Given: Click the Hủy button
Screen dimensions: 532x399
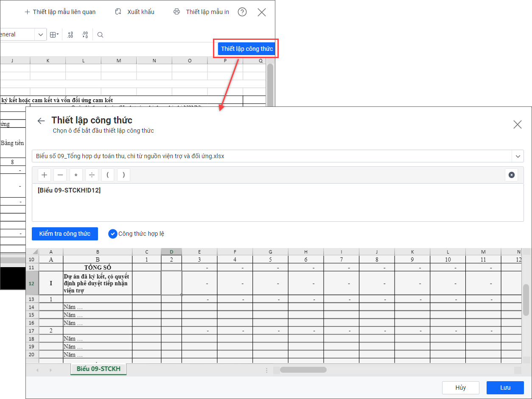Looking at the screenshot, I should [x=460, y=388].
